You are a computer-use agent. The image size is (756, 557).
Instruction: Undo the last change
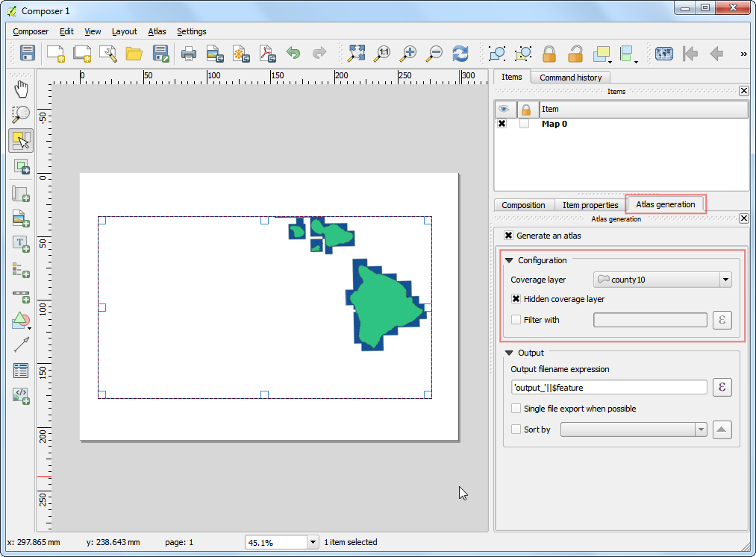[x=293, y=53]
